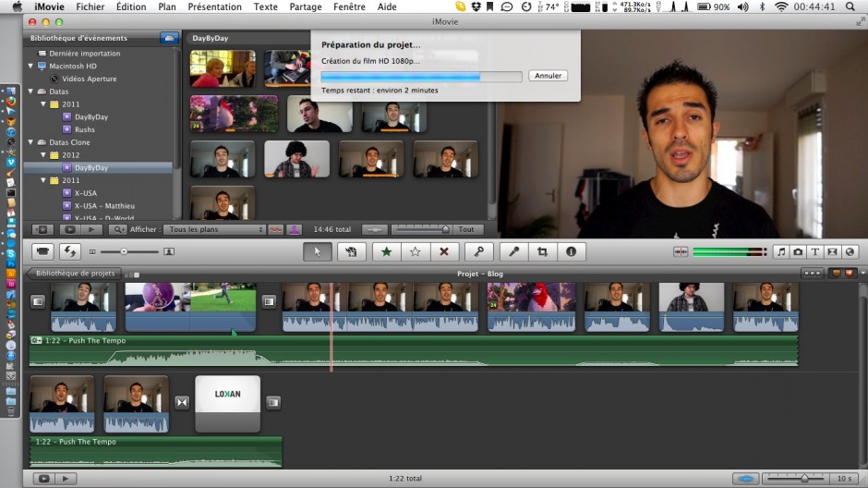Open the search magnifier in event bar
Viewport: 868px width, 488px height.
point(117,229)
